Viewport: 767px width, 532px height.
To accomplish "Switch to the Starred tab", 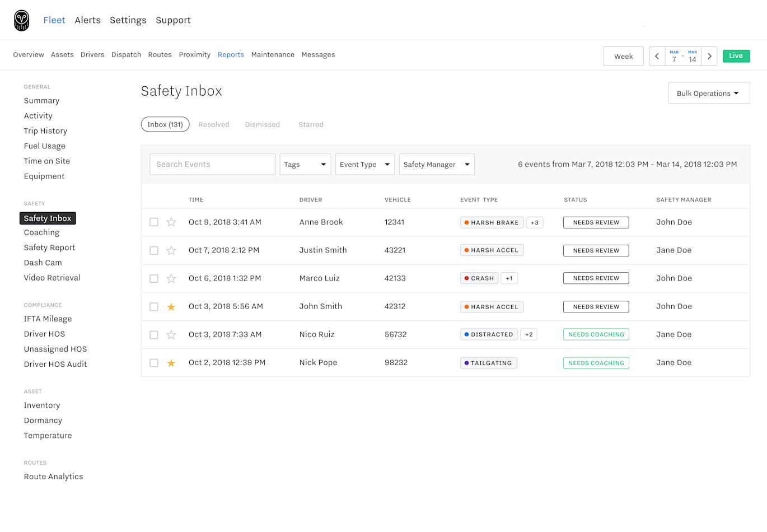I will 311,124.
